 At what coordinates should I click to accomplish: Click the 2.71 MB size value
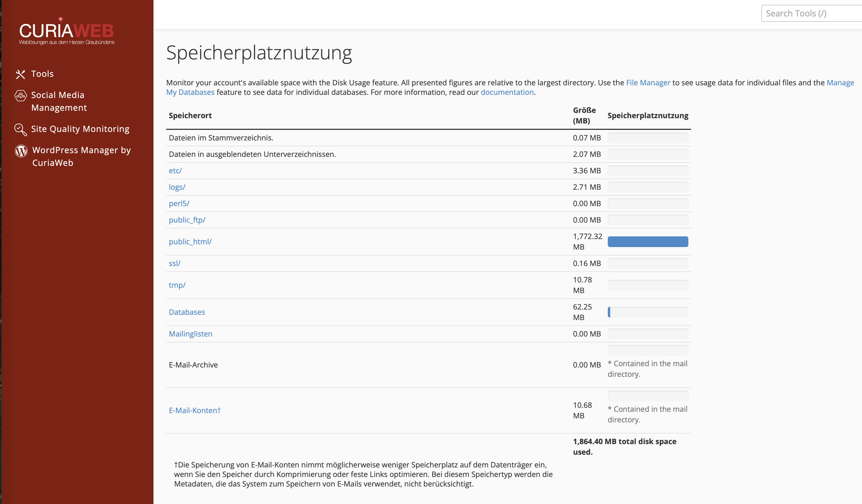coord(587,187)
